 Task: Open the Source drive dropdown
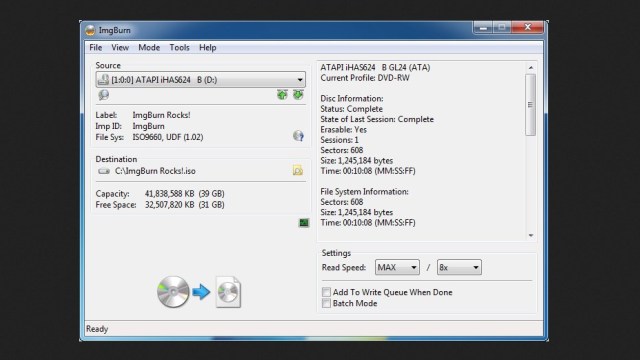[200, 80]
